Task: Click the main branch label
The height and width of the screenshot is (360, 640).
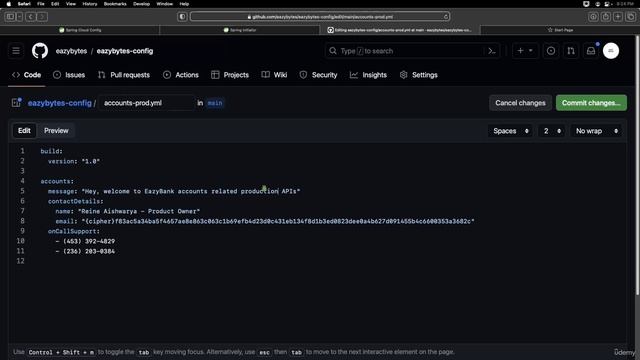Action: [215, 103]
